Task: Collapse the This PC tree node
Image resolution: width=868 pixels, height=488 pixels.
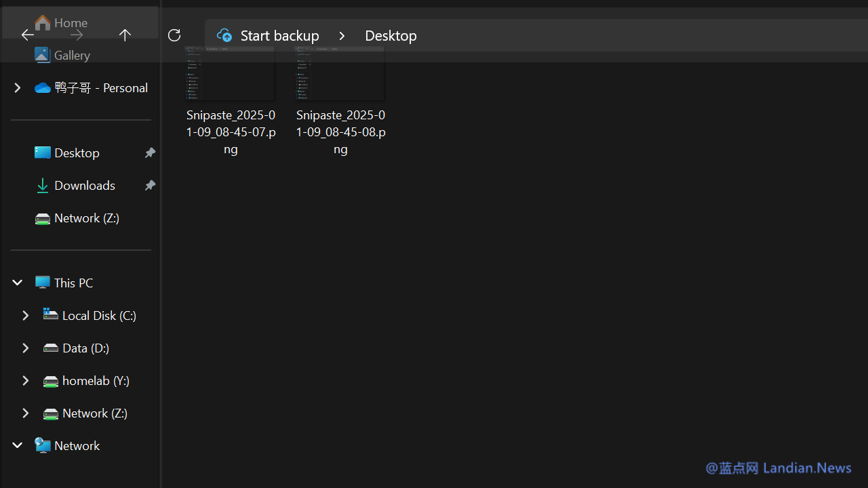Action: (18, 283)
